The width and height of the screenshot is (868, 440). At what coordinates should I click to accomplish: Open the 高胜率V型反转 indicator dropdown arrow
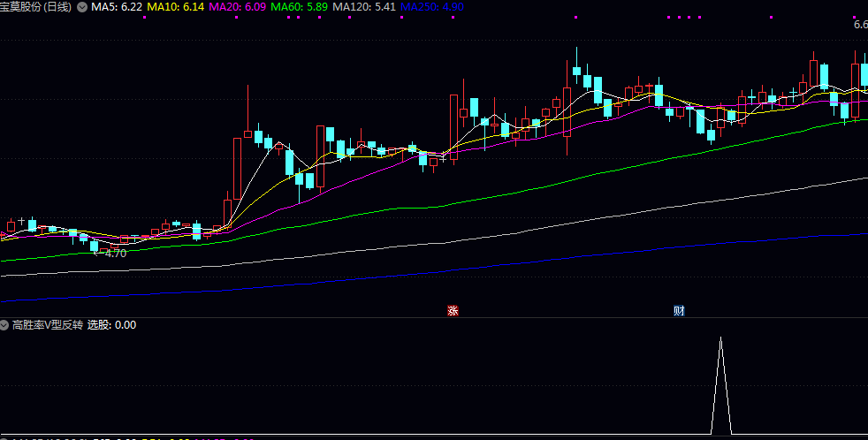[5, 325]
